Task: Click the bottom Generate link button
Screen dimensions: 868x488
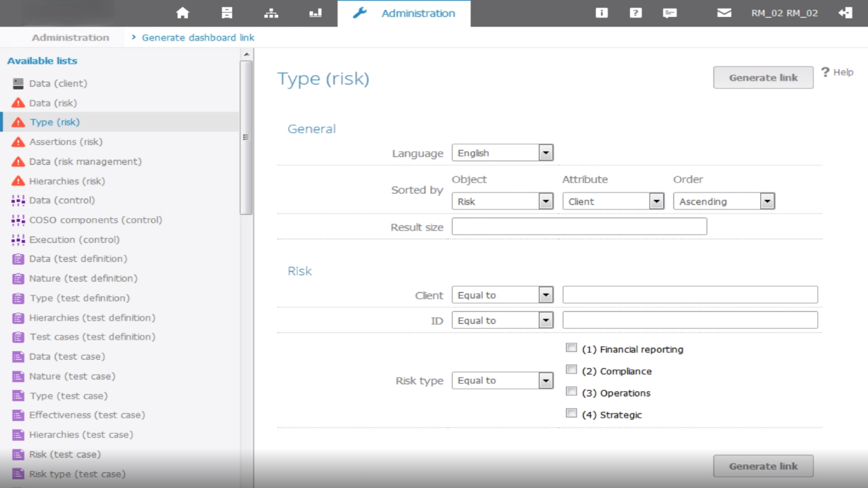Action: point(763,466)
